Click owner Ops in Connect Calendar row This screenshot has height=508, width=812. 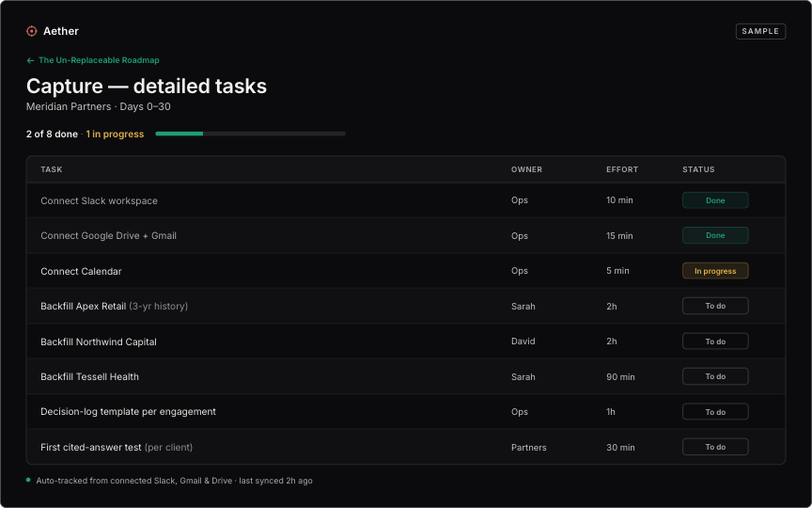520,271
